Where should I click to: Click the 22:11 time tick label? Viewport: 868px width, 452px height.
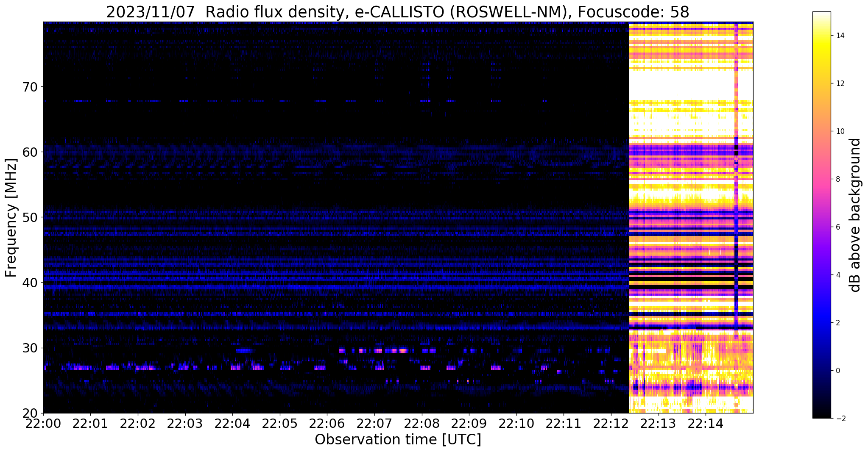pyautogui.click(x=564, y=423)
